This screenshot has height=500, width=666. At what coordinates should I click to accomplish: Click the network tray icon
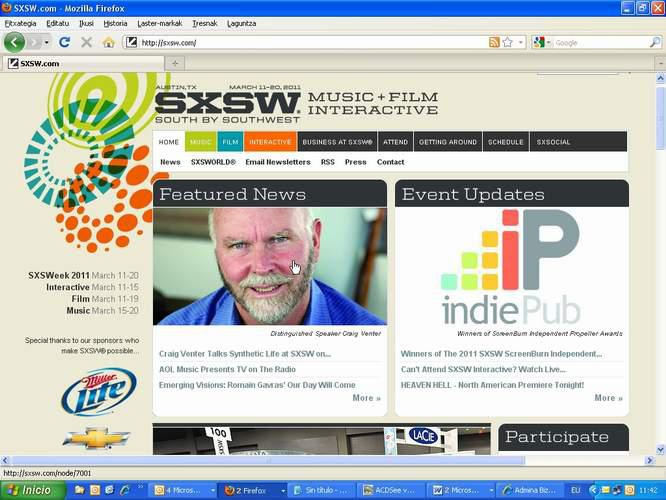(x=617, y=490)
